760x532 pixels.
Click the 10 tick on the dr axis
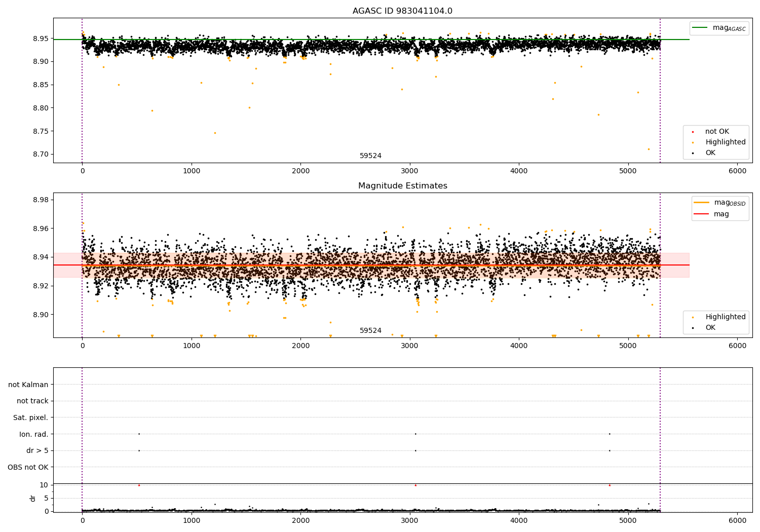pos(44,485)
